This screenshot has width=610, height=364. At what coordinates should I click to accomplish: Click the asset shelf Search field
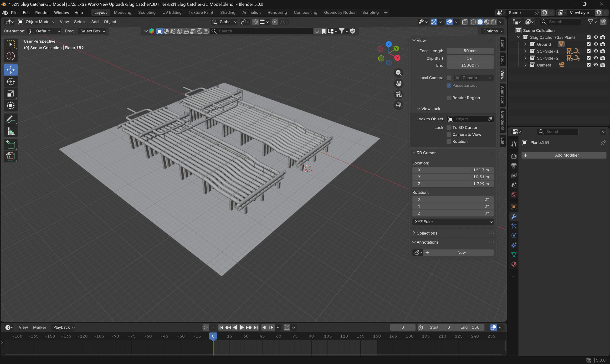click(x=262, y=31)
